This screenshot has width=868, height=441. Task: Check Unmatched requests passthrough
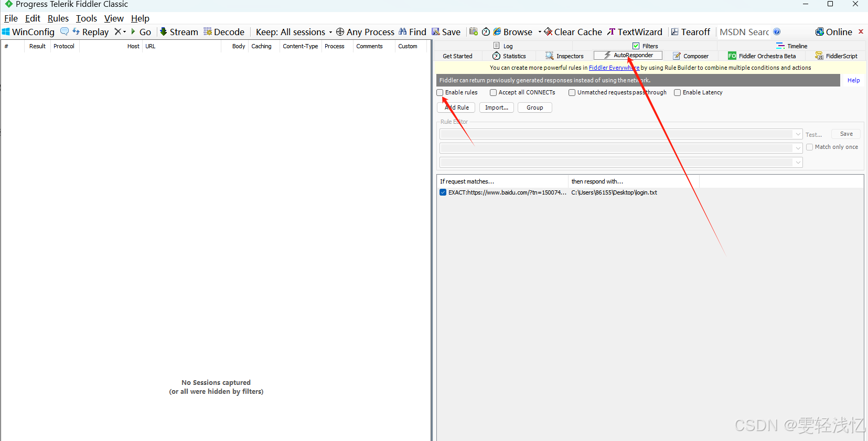coord(572,92)
